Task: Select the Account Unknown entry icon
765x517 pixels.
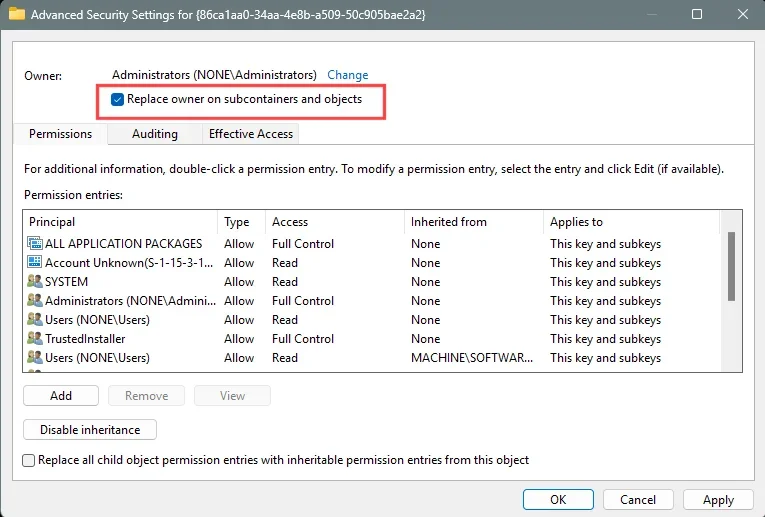Action: pos(35,262)
